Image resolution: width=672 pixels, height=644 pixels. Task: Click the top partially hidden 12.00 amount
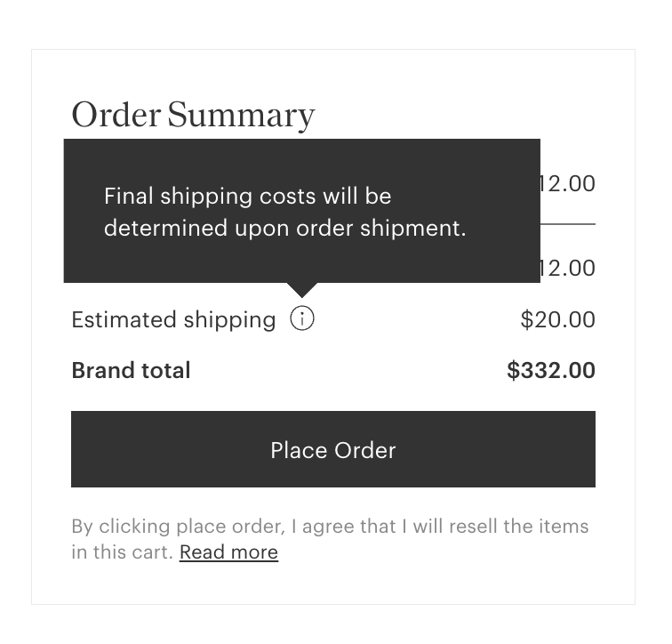pyautogui.click(x=568, y=184)
